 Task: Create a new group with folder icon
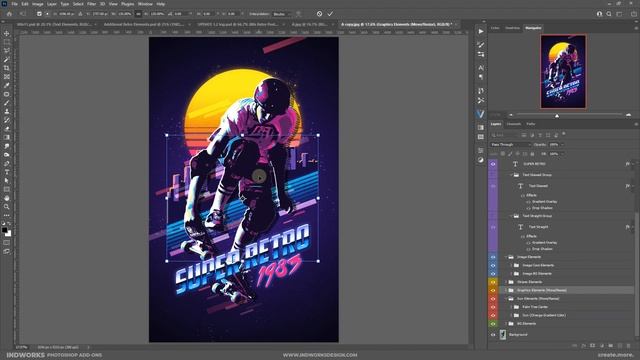pos(611,346)
